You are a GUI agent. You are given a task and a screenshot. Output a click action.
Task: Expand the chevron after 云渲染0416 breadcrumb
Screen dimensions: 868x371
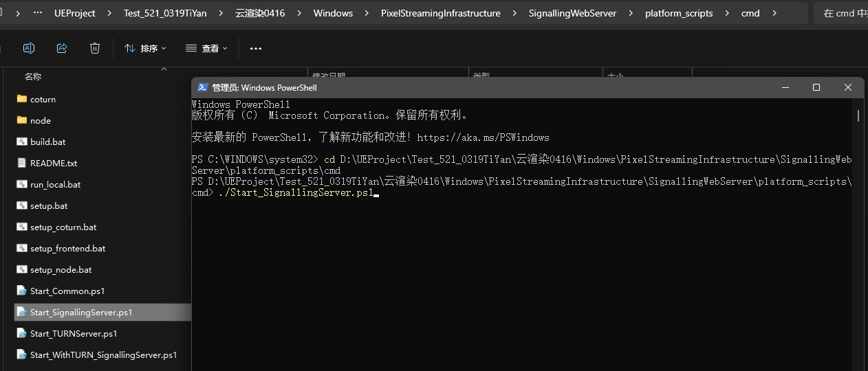click(x=299, y=13)
